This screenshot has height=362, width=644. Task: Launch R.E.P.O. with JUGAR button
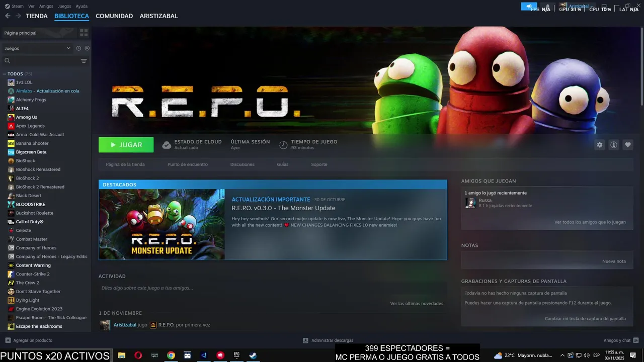click(x=126, y=145)
